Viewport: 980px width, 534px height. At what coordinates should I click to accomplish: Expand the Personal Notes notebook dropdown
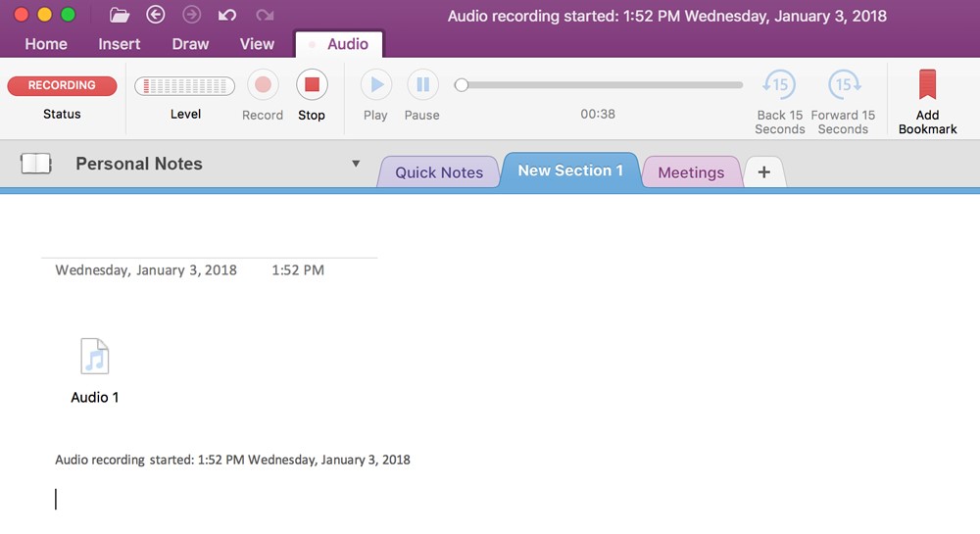[356, 164]
